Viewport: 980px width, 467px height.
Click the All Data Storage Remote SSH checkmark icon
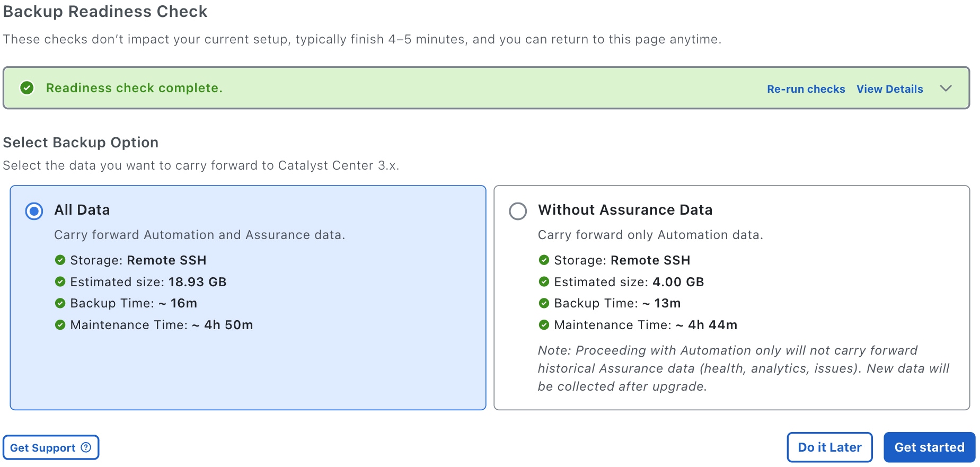click(x=60, y=260)
